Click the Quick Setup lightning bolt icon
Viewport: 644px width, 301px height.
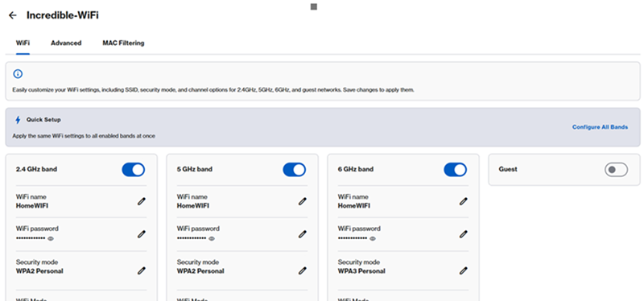tap(18, 120)
